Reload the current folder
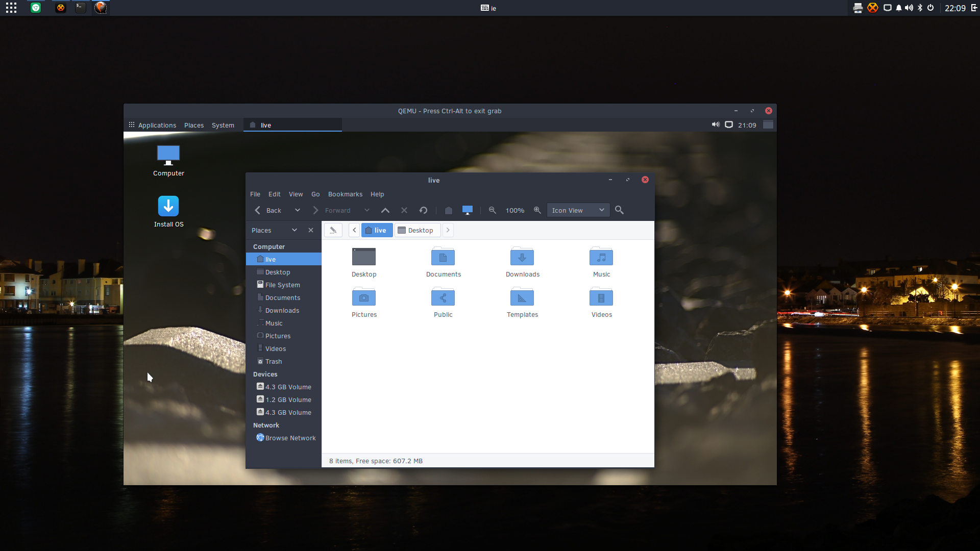The width and height of the screenshot is (980, 551). [423, 210]
